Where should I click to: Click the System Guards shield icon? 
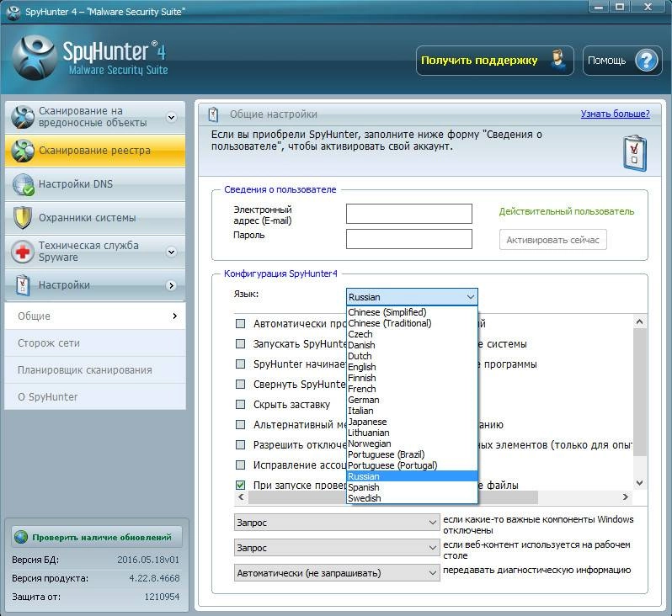point(22,218)
